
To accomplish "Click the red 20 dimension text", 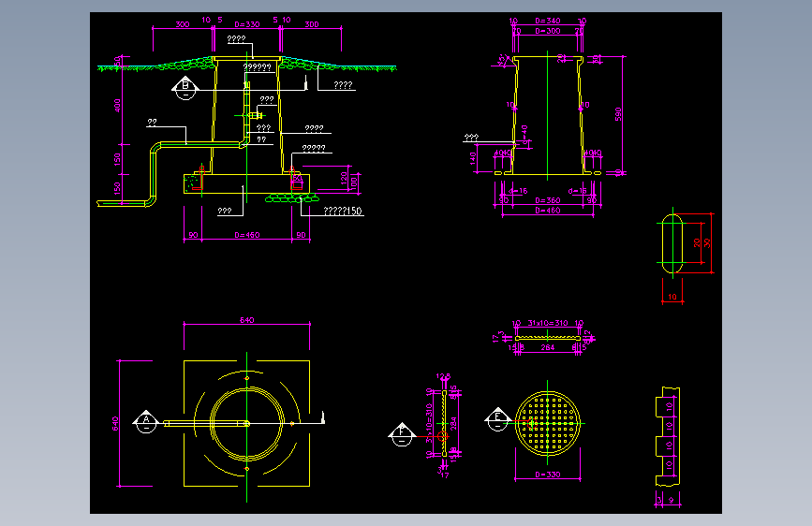I will pos(697,242).
